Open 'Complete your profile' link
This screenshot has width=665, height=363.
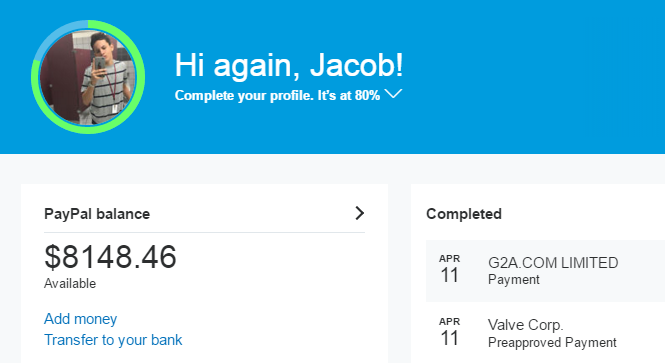[x=277, y=95]
